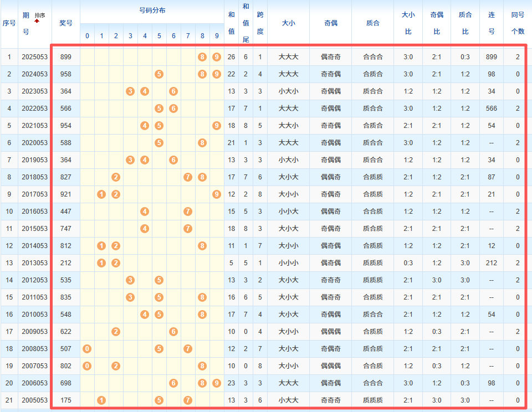
Task: Click the 连号 value 212 in row 2013053
Action: [x=492, y=262]
